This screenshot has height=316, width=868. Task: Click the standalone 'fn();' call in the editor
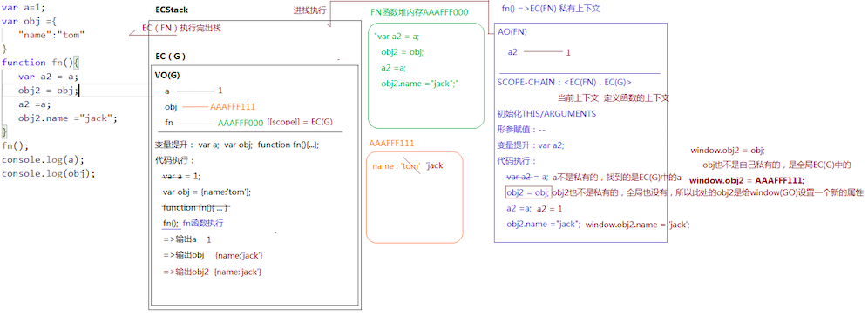point(15,146)
